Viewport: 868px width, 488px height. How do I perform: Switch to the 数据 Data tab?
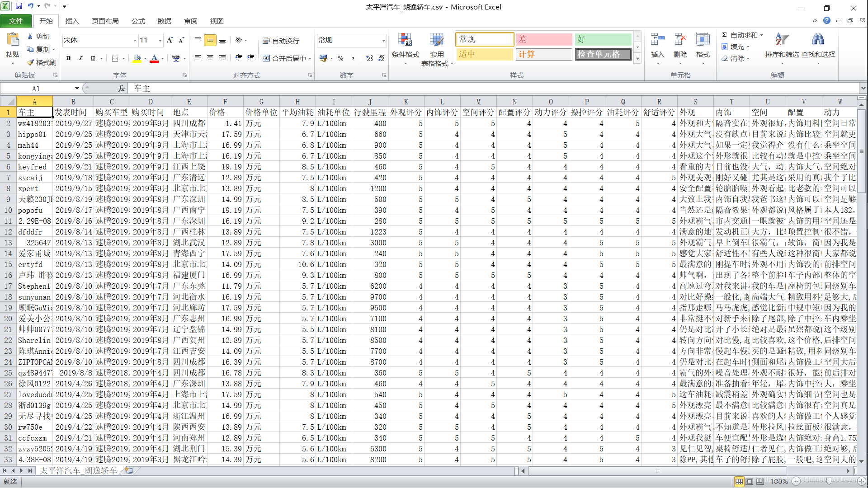[x=165, y=21]
